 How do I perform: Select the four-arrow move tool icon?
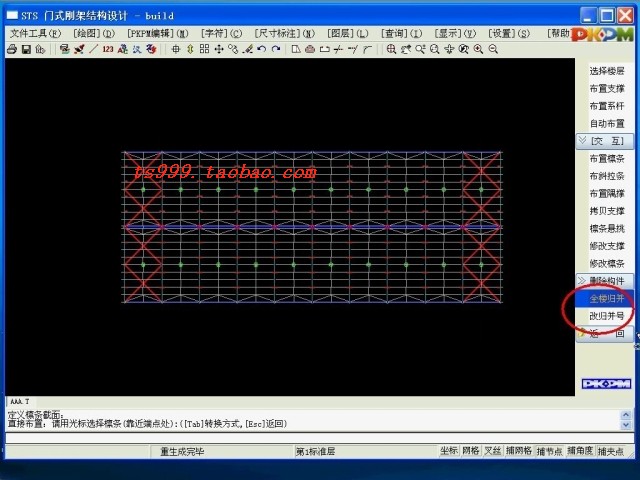tap(219, 49)
